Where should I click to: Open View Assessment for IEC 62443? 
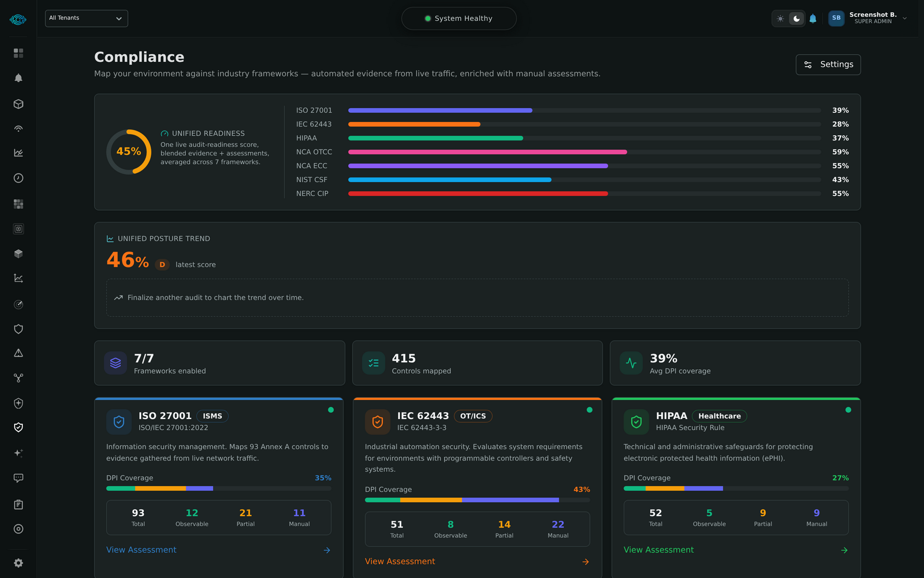400,561
